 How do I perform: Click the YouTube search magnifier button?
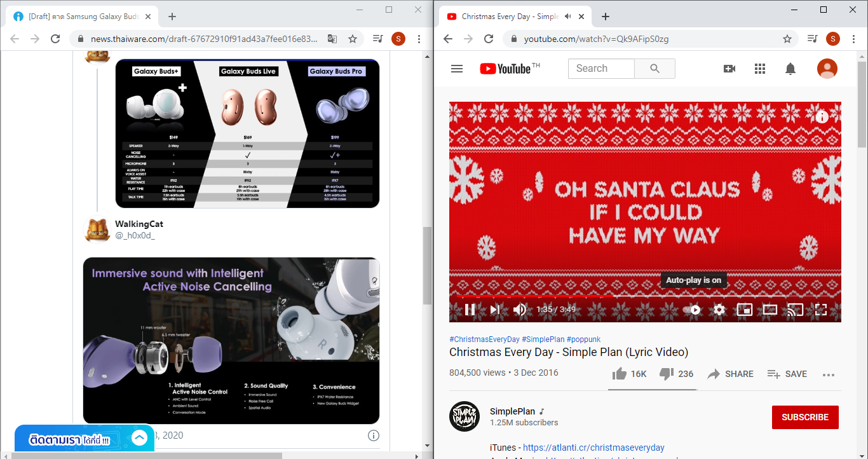click(655, 69)
